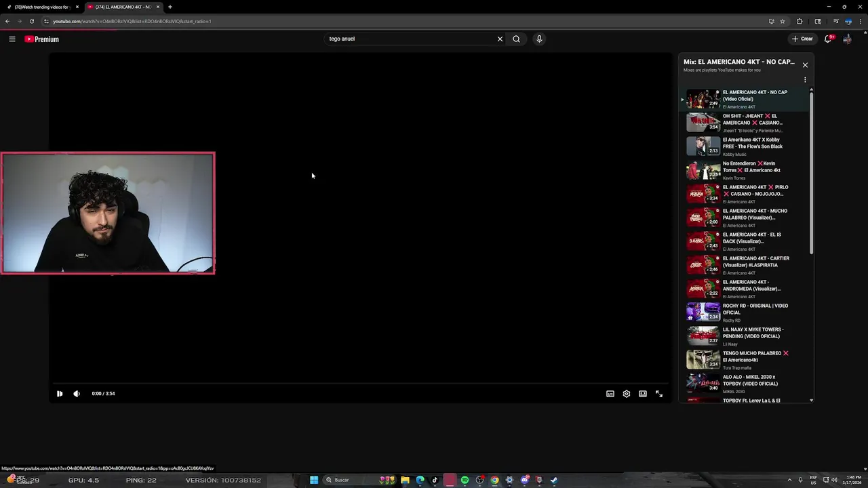Open YouTube account avatar menu
The width and height of the screenshot is (868, 488).
[x=847, y=39]
